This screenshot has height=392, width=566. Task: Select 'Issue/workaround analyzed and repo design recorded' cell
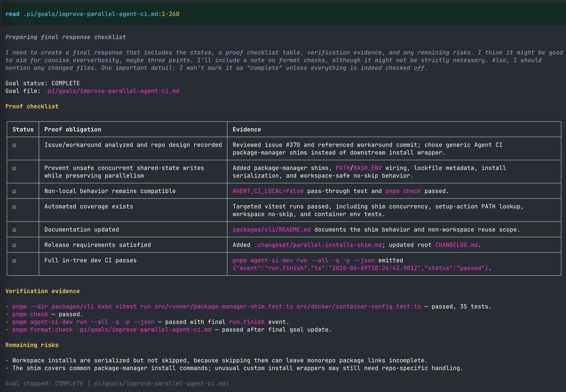point(133,145)
